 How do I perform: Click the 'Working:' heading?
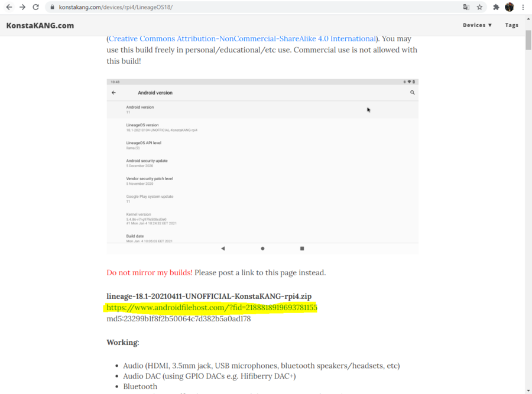click(123, 343)
